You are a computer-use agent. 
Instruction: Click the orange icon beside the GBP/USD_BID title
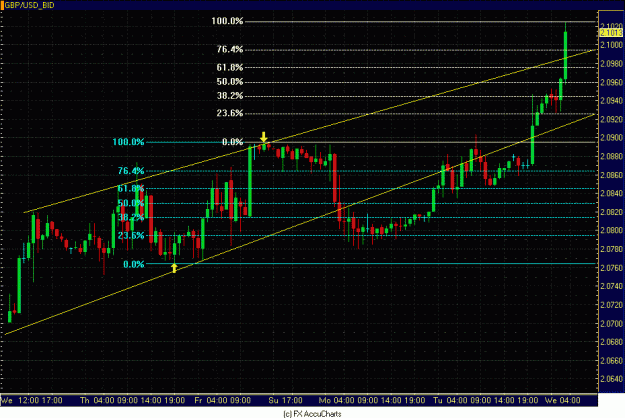(x=2, y=5)
